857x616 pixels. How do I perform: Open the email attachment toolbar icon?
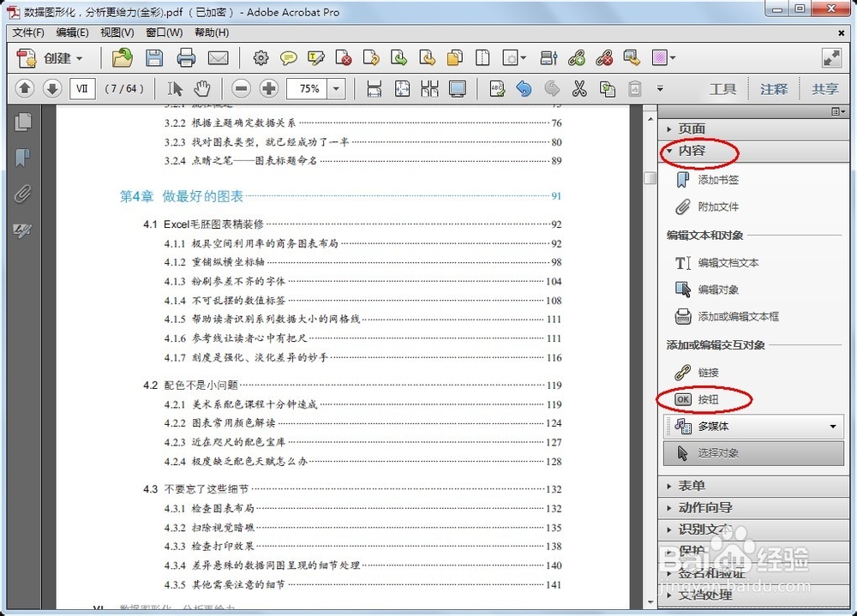(x=218, y=58)
